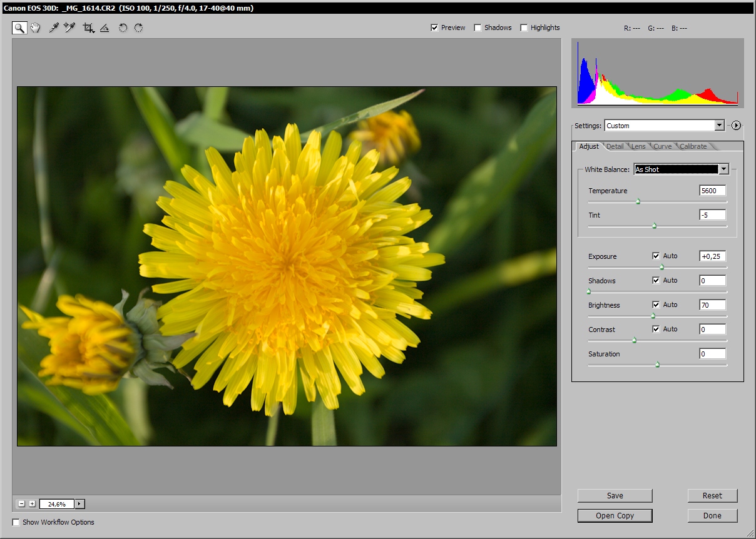Switch to the Calibrate tab
756x539 pixels.
point(693,146)
